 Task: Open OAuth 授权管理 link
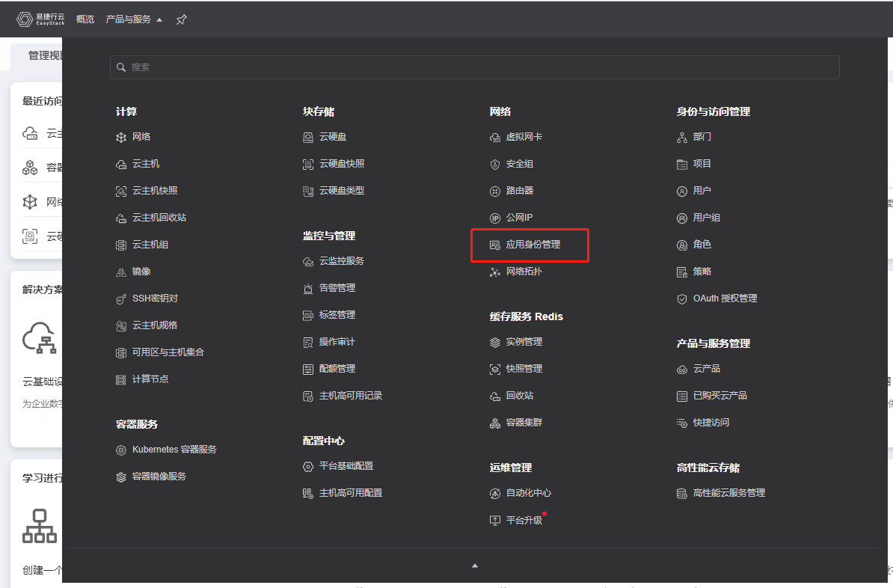725,298
